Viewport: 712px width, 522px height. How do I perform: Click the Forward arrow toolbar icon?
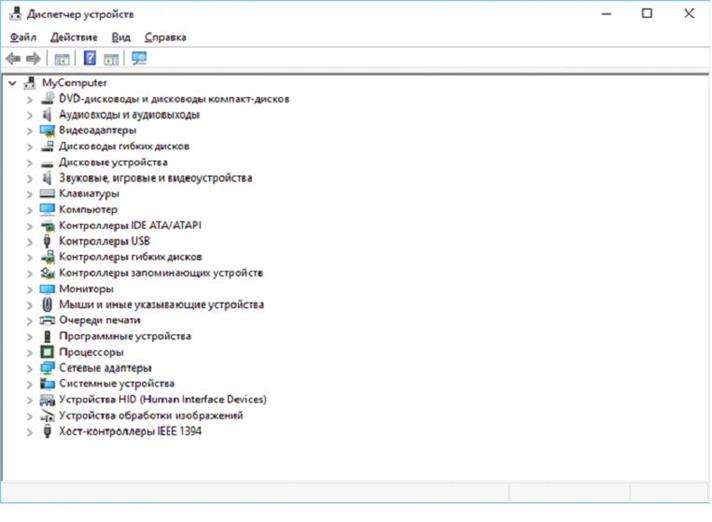pyautogui.click(x=33, y=59)
